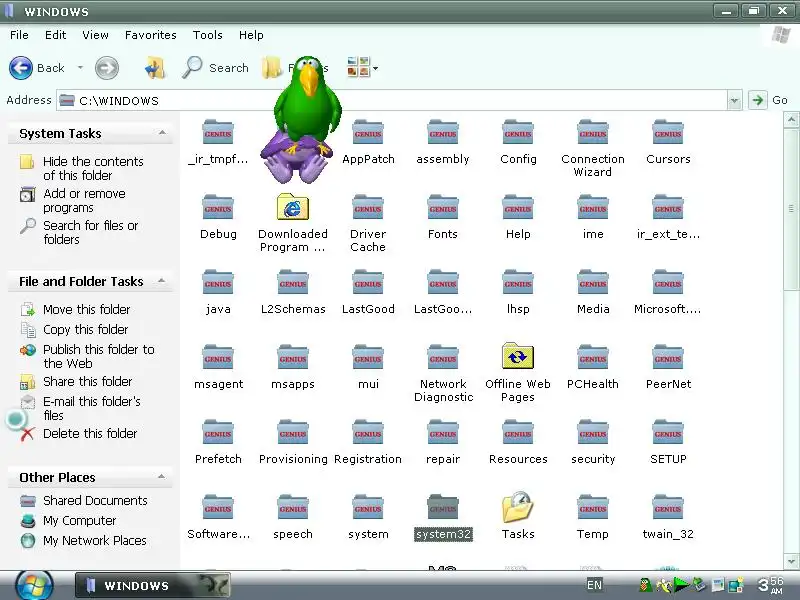800x600 pixels.
Task: Click the vertical scrollbar down arrow
Action: point(791,561)
